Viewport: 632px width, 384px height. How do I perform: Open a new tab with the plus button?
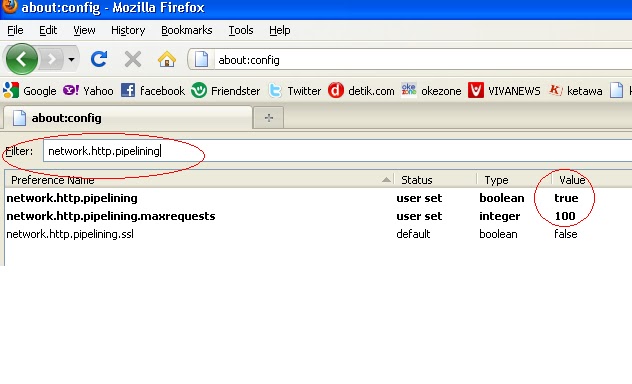pyautogui.click(x=269, y=118)
